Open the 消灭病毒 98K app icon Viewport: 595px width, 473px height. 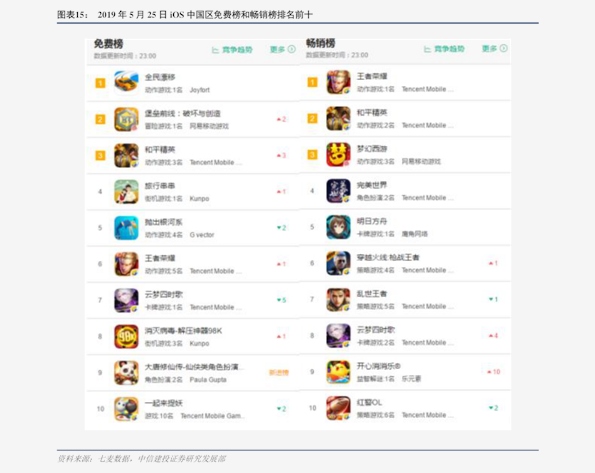126,337
